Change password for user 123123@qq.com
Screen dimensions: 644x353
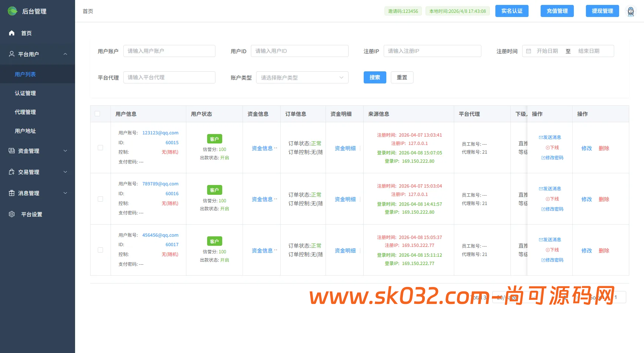point(552,158)
